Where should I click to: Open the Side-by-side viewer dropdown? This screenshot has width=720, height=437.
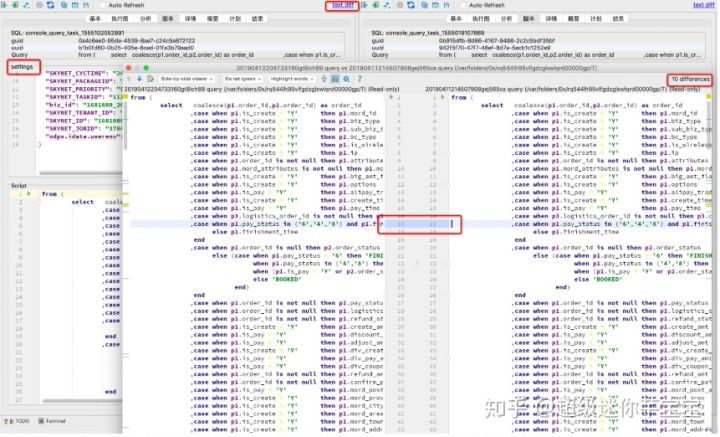(x=186, y=79)
